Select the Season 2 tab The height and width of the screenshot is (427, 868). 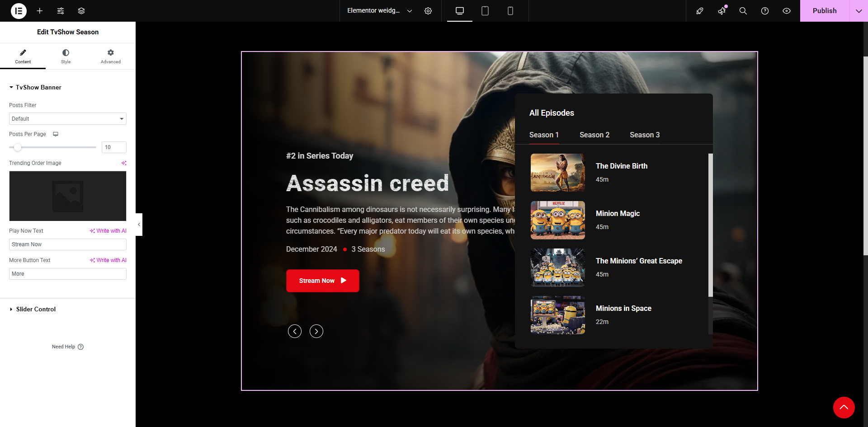(x=594, y=135)
